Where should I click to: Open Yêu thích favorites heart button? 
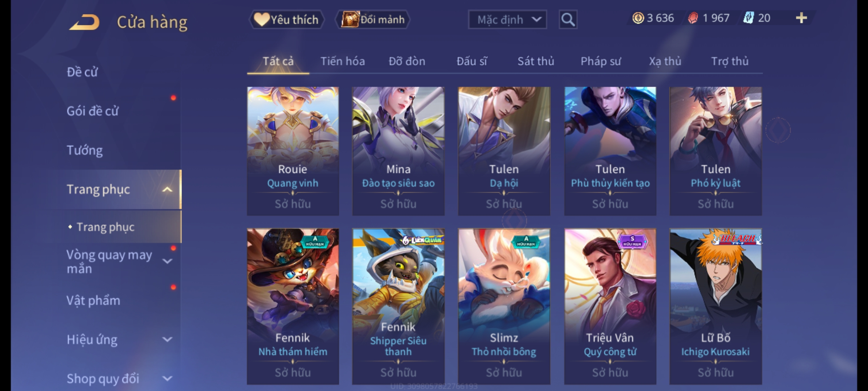[286, 20]
